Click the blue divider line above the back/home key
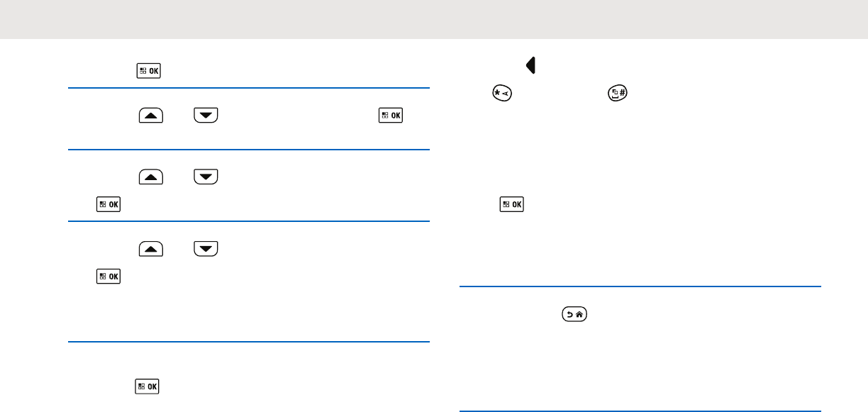 pyautogui.click(x=640, y=286)
